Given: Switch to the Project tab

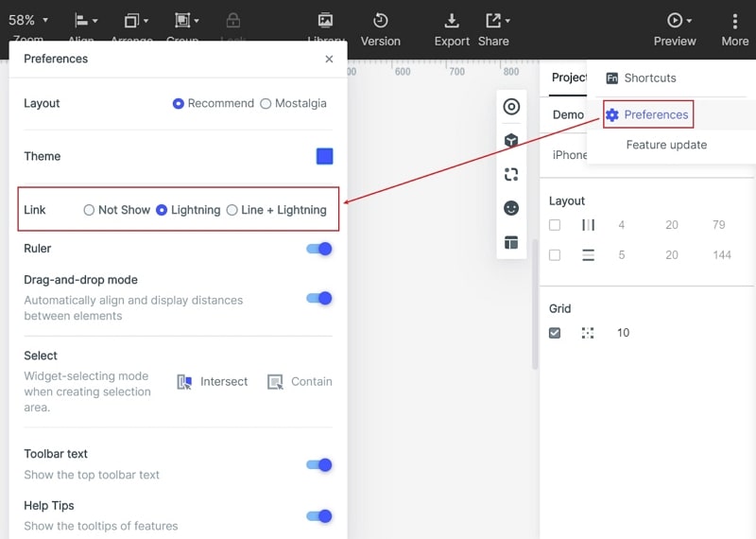Looking at the screenshot, I should (x=569, y=78).
